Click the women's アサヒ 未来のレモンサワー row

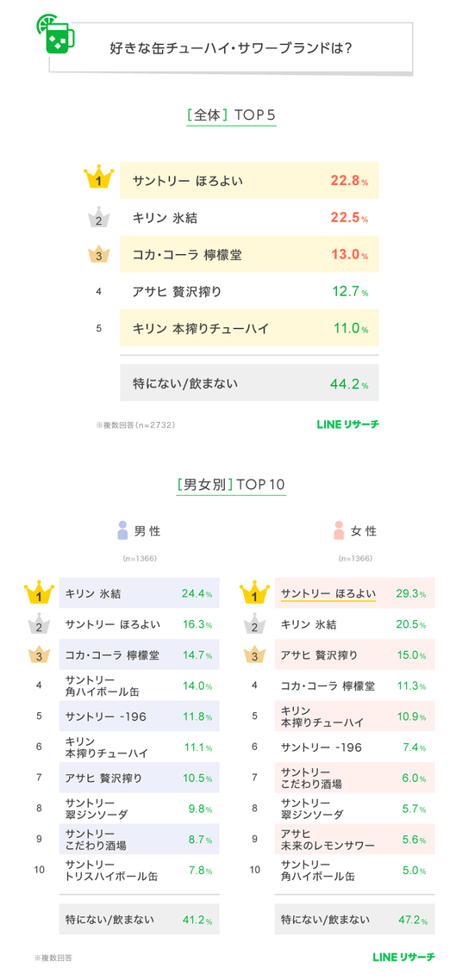point(354,839)
